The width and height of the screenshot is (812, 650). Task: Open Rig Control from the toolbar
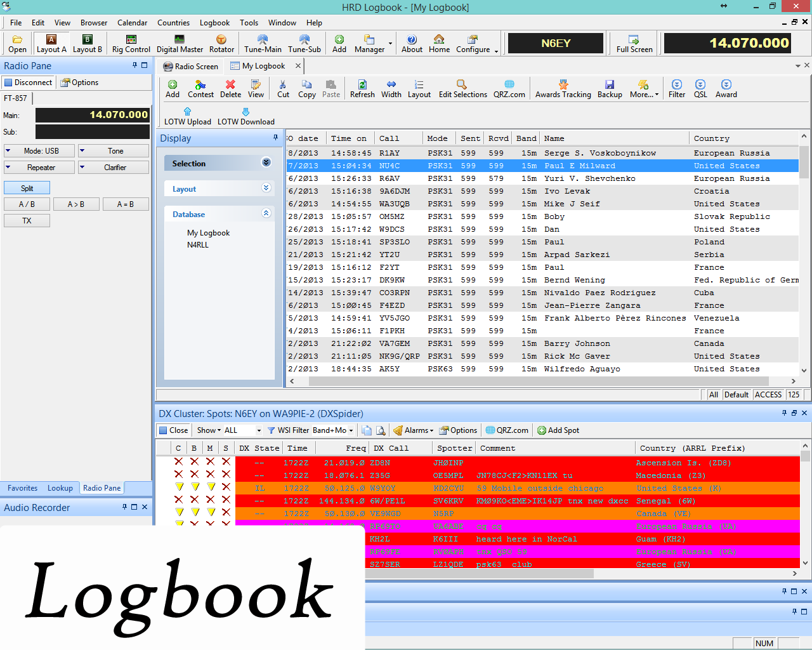131,44
